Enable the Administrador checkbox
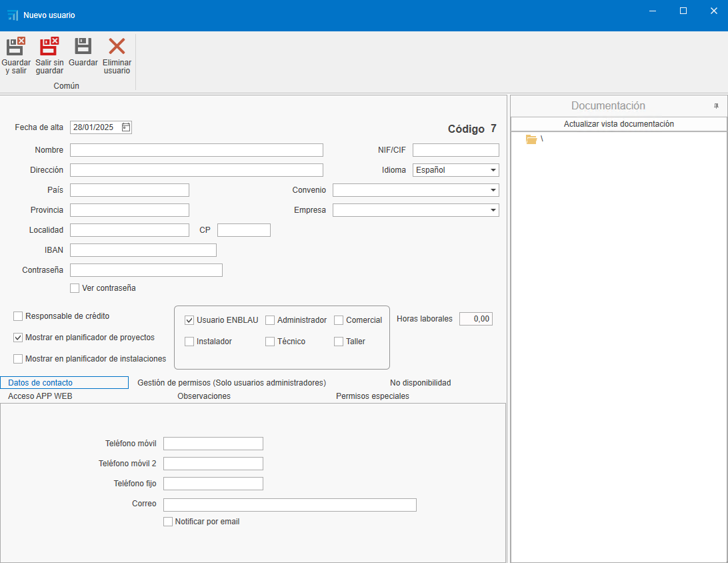The height and width of the screenshot is (563, 728). 270,320
